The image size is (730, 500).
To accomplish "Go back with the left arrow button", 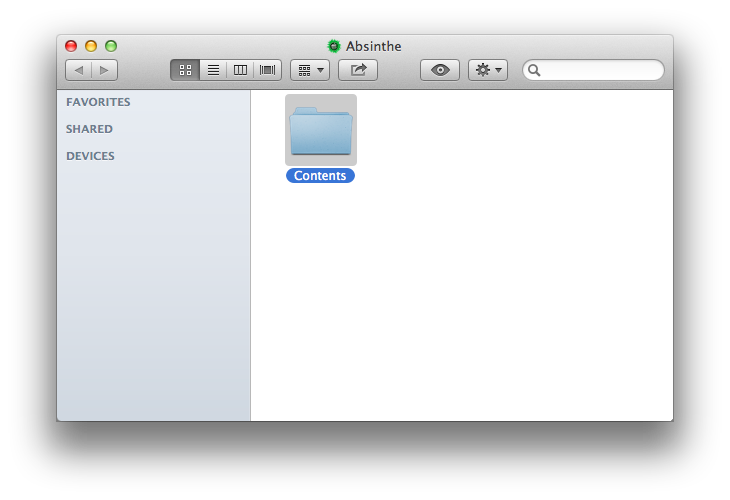I will (79, 70).
